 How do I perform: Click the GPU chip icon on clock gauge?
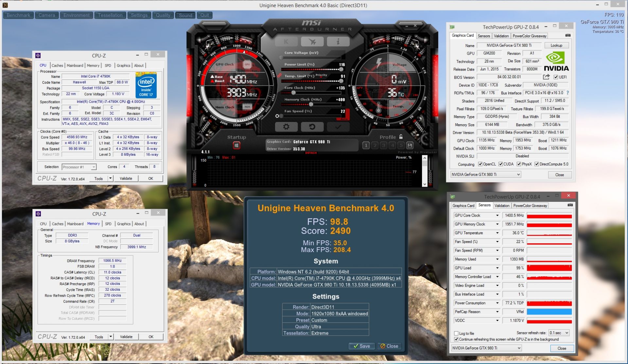coord(247,64)
